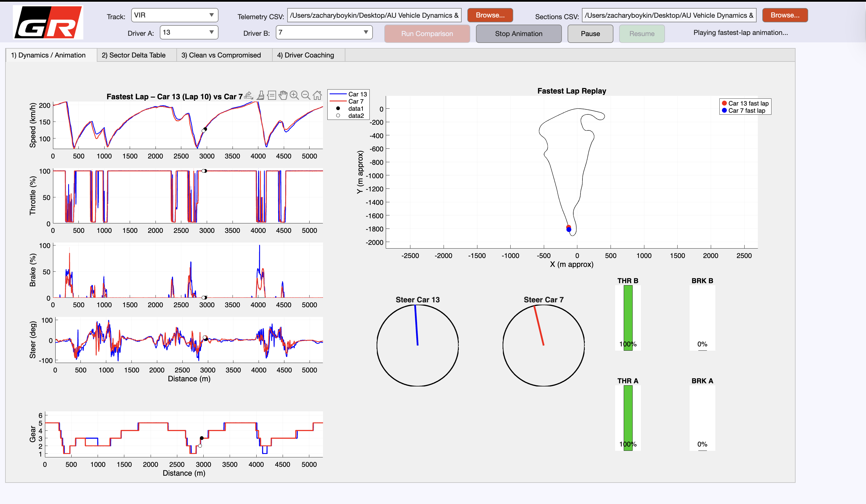866x504 pixels.
Task: Open the Track dropdown showing VIR
Action: [174, 15]
